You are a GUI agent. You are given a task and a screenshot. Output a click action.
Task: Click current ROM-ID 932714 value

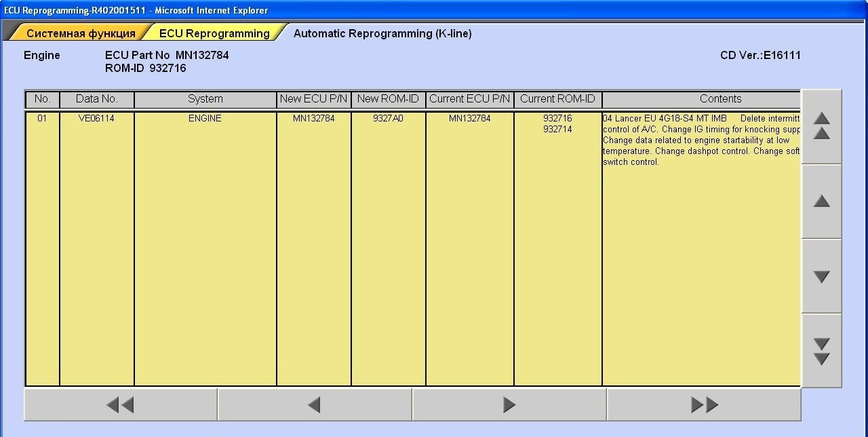[x=558, y=129]
